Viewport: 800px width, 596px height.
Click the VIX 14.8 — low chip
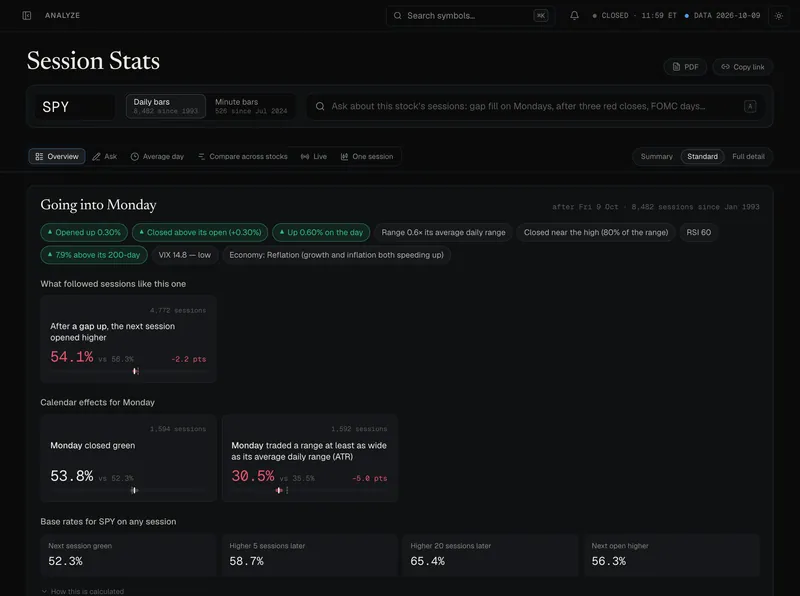[x=185, y=255]
